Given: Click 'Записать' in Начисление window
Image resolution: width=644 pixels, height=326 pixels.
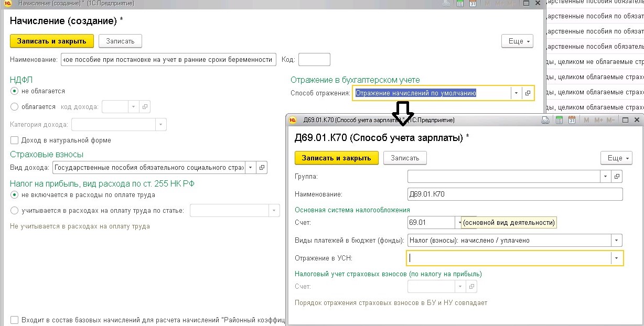Looking at the screenshot, I should (x=120, y=41).
